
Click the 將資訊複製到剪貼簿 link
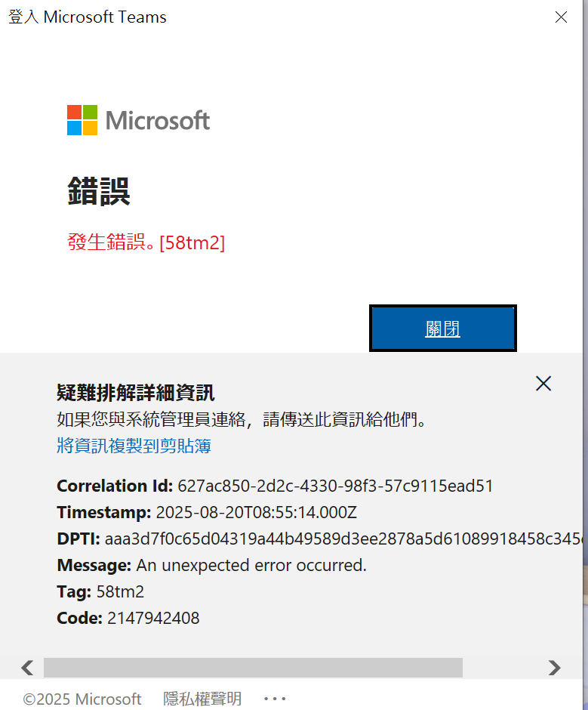[x=134, y=446]
